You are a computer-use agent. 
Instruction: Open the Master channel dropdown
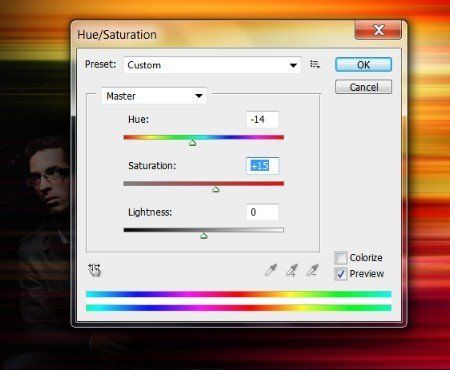tap(154, 96)
